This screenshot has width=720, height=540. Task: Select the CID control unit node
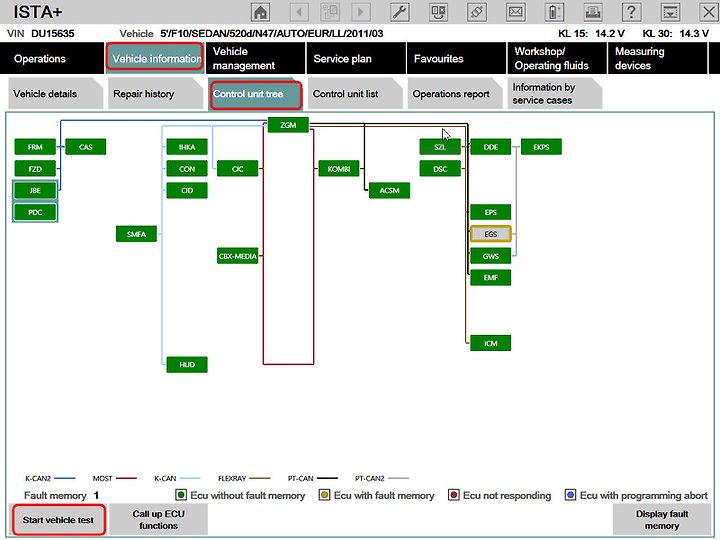point(187,190)
